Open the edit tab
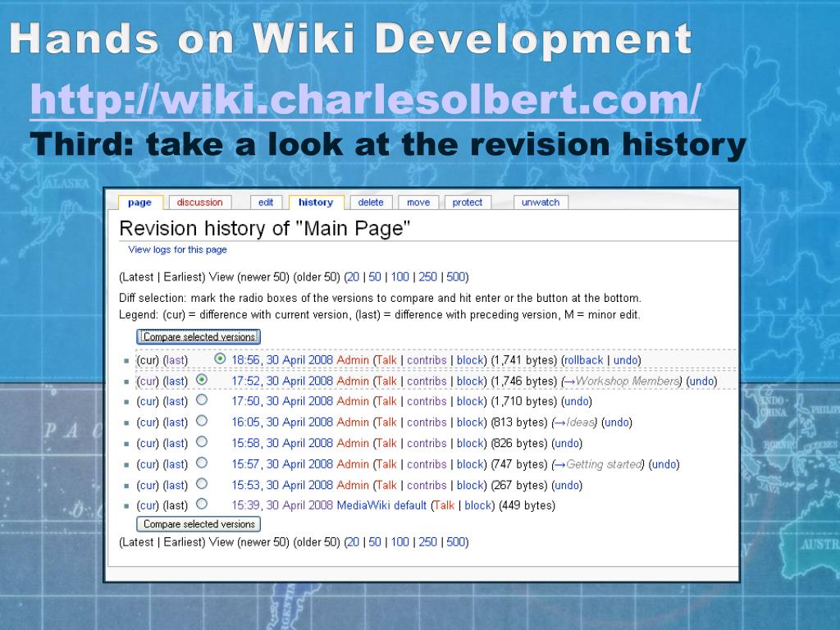 pyautogui.click(x=266, y=203)
